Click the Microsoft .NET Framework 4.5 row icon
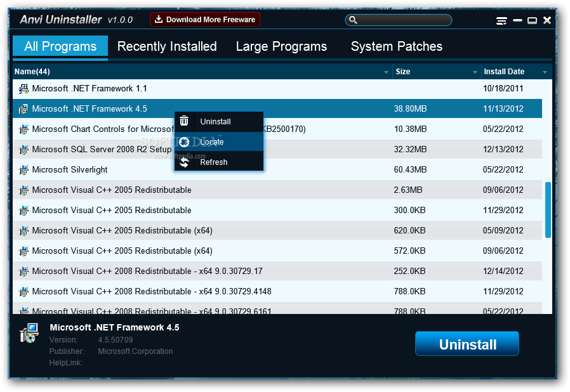The width and height of the screenshot is (570, 392). click(x=23, y=109)
